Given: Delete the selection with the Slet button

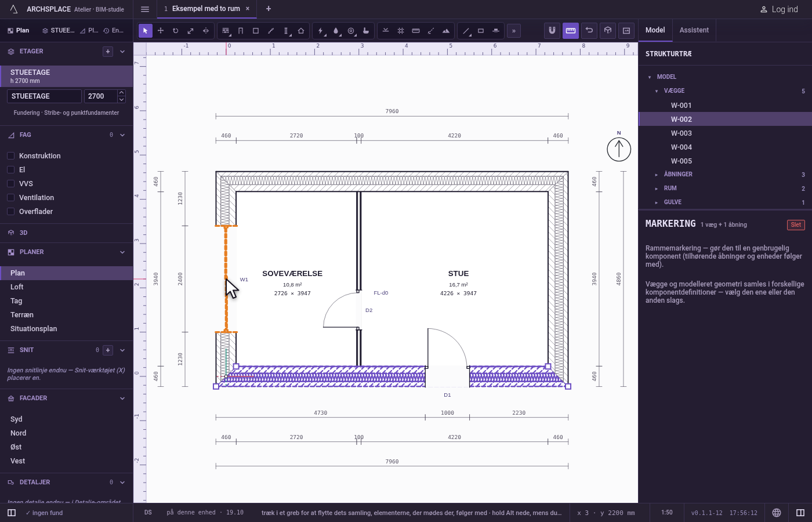Looking at the screenshot, I should [x=796, y=225].
